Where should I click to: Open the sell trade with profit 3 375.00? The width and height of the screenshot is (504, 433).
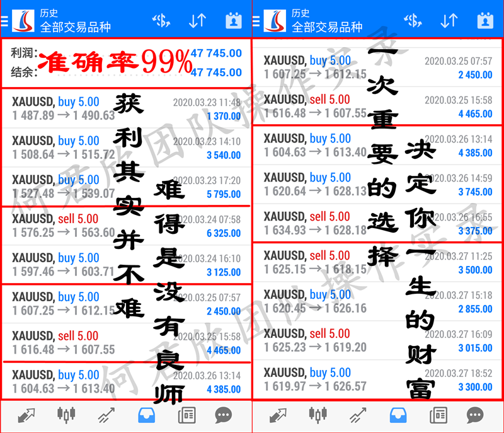coord(377,223)
